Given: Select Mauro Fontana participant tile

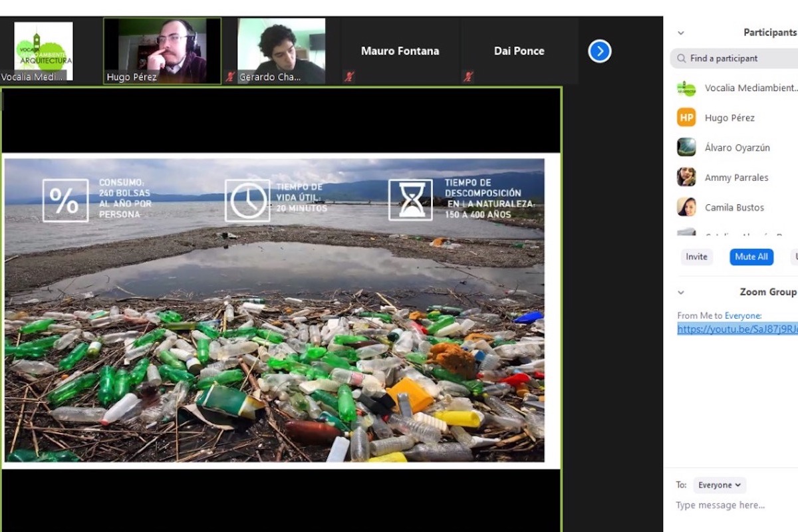Looking at the screenshot, I should [x=400, y=51].
